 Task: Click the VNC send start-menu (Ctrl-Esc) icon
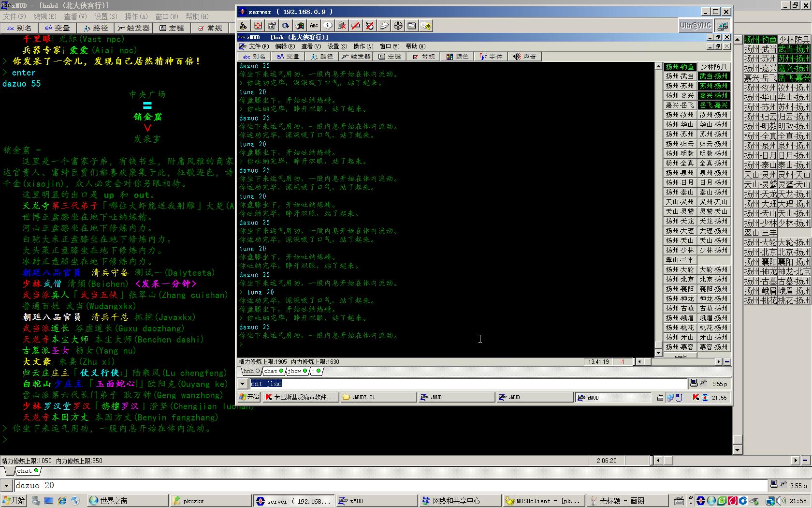300,26
